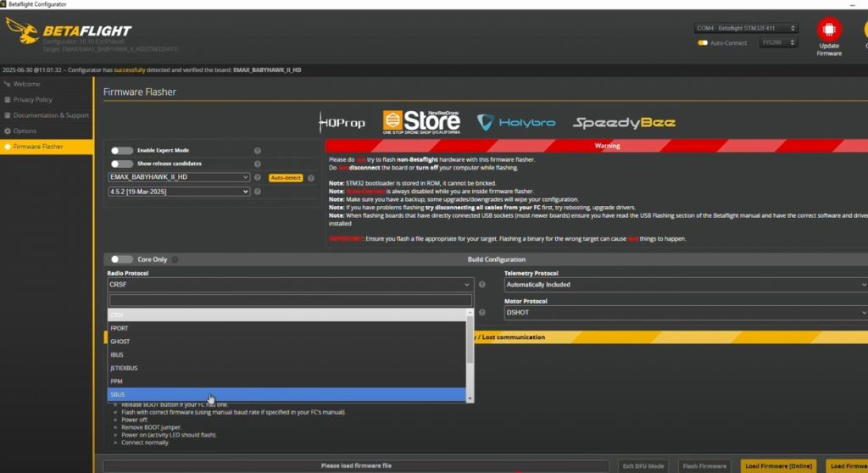Image resolution: width=868 pixels, height=473 pixels.
Task: Click the Holybro sponsor logo
Action: coord(516,122)
